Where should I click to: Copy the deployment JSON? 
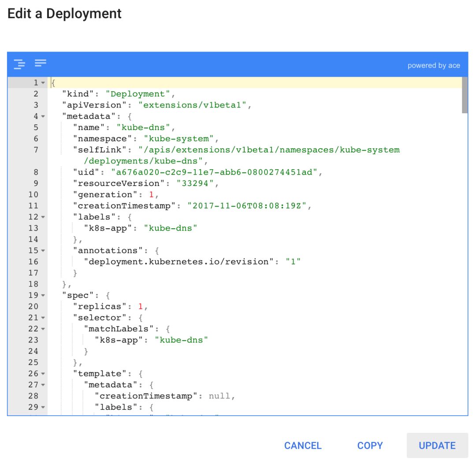coord(370,445)
